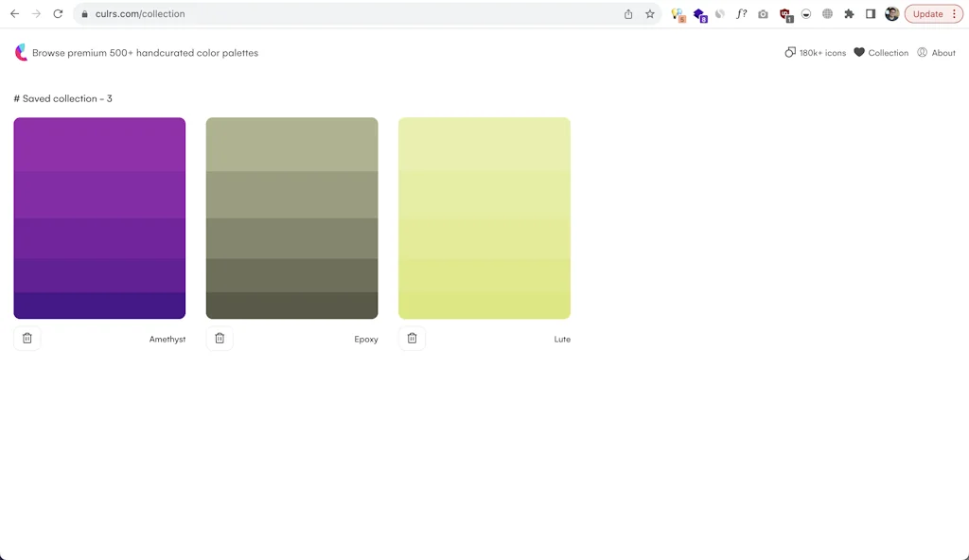Screen dimensions: 969x560
Task: Click the browser address bar
Action: tap(284, 13)
